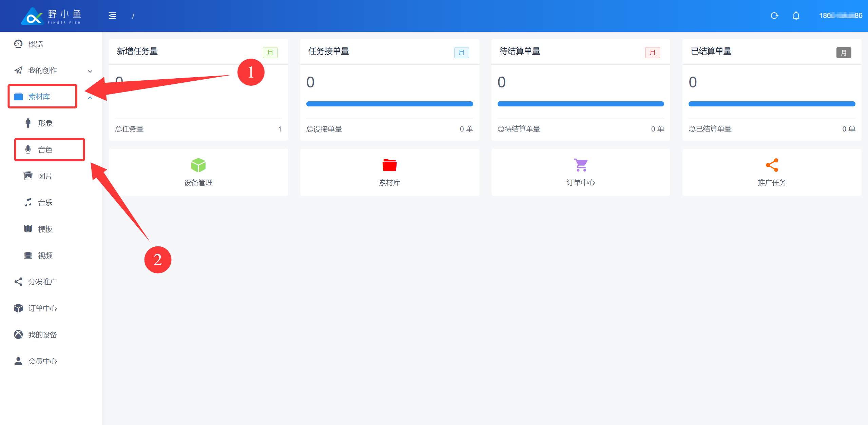Go to 概览 overview menu item
The image size is (868, 425).
tap(35, 44)
